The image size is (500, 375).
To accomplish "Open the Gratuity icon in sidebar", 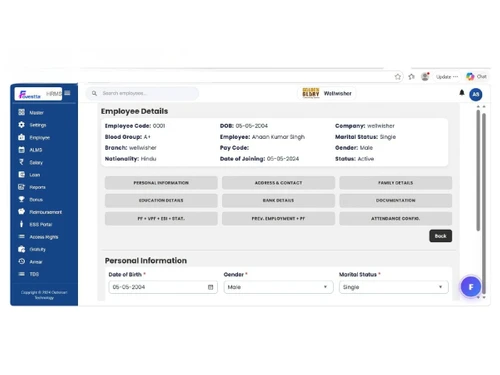I will tap(21, 249).
